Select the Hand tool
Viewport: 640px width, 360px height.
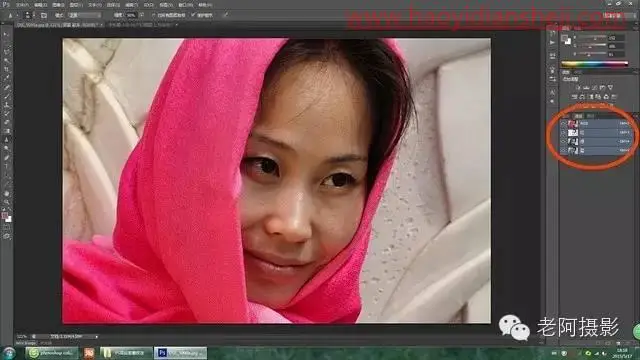point(6,193)
